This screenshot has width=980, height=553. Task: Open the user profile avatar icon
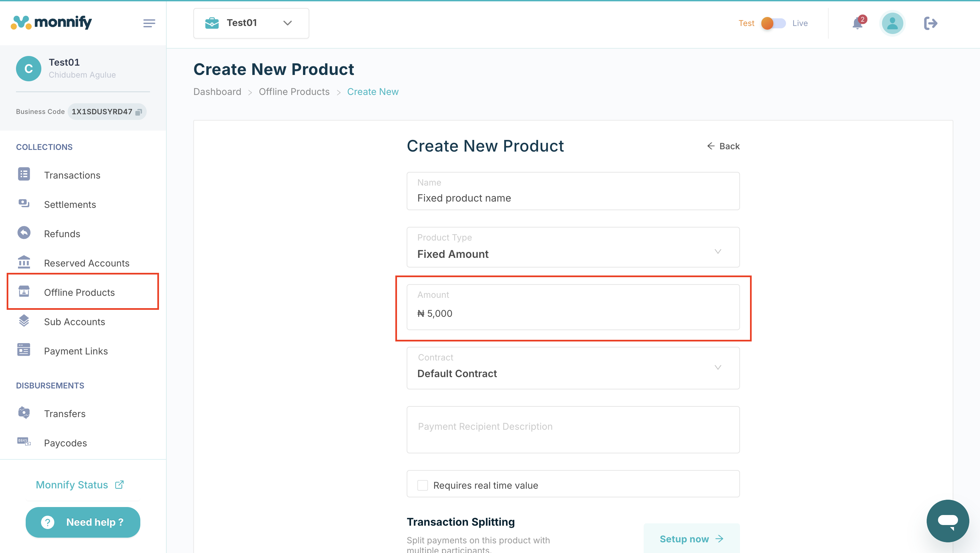point(892,24)
